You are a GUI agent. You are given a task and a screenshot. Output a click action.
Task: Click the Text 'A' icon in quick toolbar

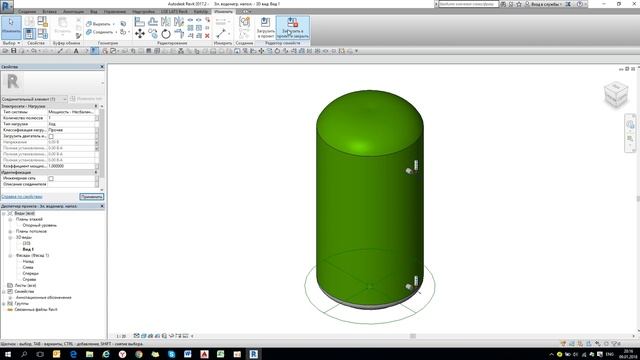tap(76, 51)
